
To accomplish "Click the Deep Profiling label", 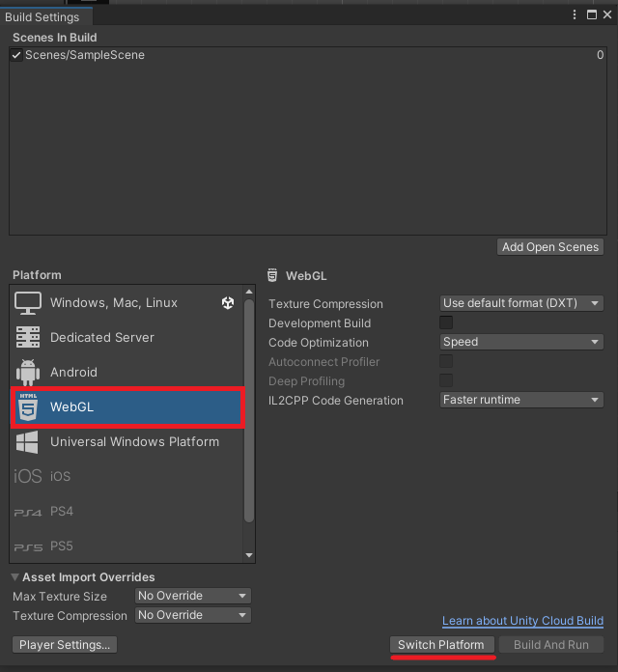I will (x=306, y=381).
